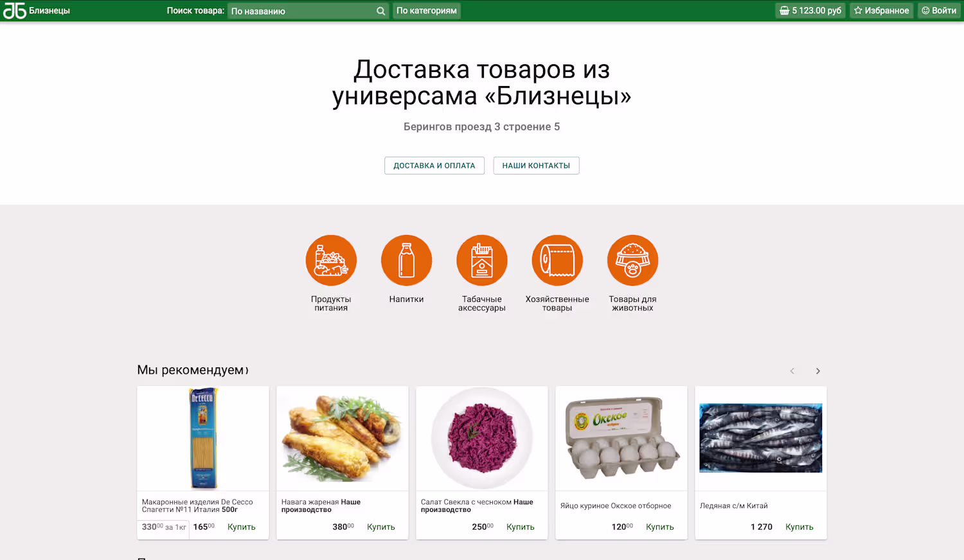Viewport: 964px width, 560px height.
Task: Open Навага жареная product image
Action: click(343, 438)
